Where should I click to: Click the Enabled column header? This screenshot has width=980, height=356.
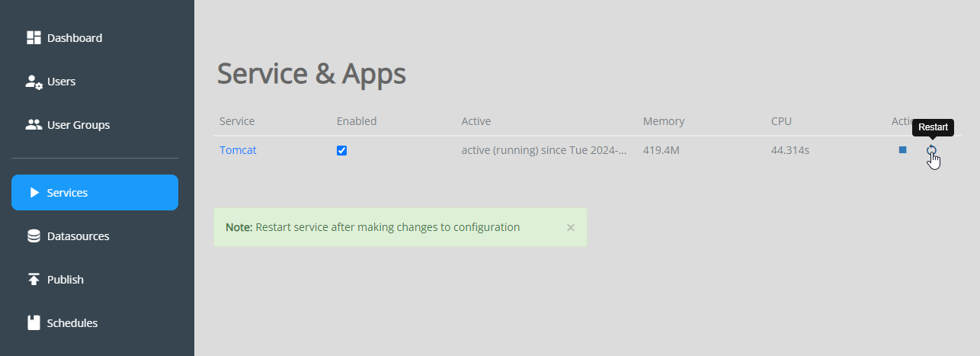click(x=357, y=121)
